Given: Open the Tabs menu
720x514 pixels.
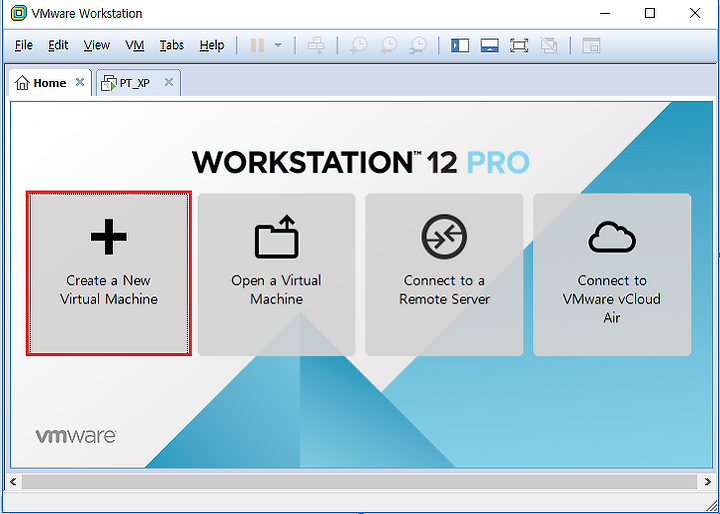Looking at the screenshot, I should (172, 45).
